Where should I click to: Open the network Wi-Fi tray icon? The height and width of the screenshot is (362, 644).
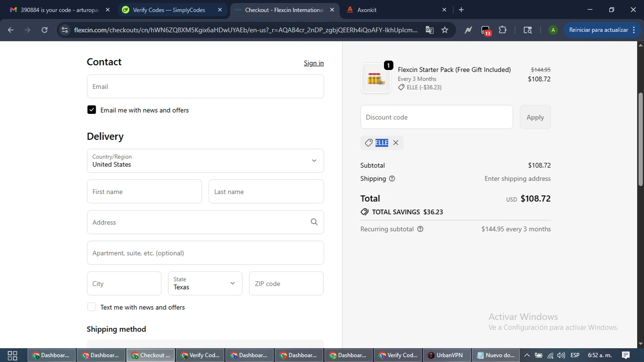point(550,356)
